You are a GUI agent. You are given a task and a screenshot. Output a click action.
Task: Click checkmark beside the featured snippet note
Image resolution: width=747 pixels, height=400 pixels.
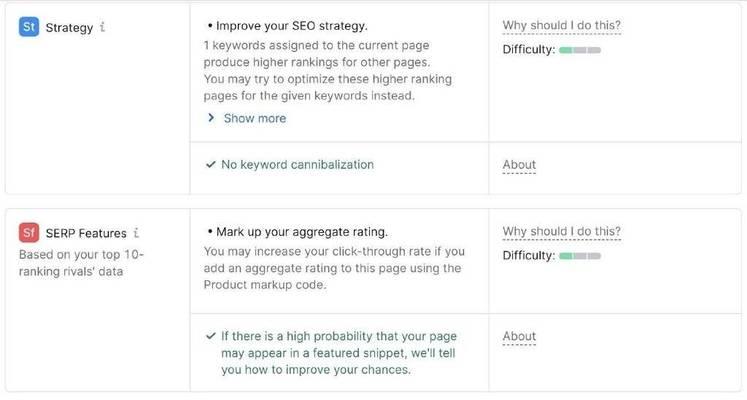pos(211,336)
